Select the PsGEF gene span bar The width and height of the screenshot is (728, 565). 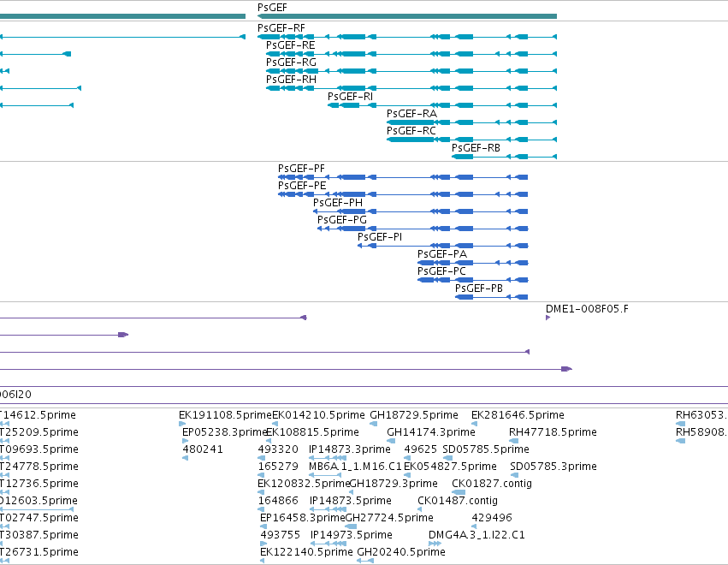(407, 16)
